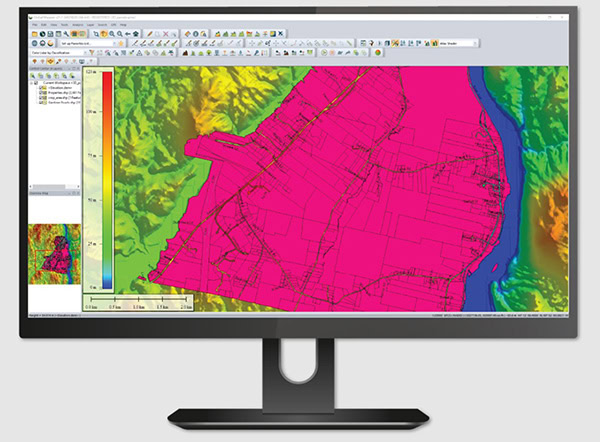This screenshot has width=600, height=442.
Task: Open the View menu
Action: pyautogui.click(x=54, y=25)
